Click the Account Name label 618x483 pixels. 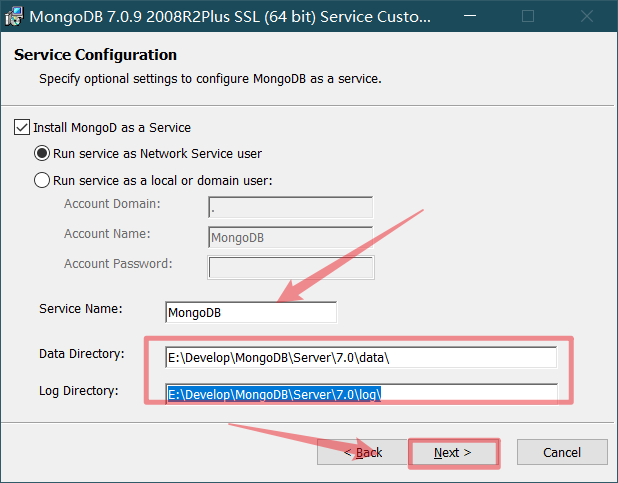click(x=107, y=234)
